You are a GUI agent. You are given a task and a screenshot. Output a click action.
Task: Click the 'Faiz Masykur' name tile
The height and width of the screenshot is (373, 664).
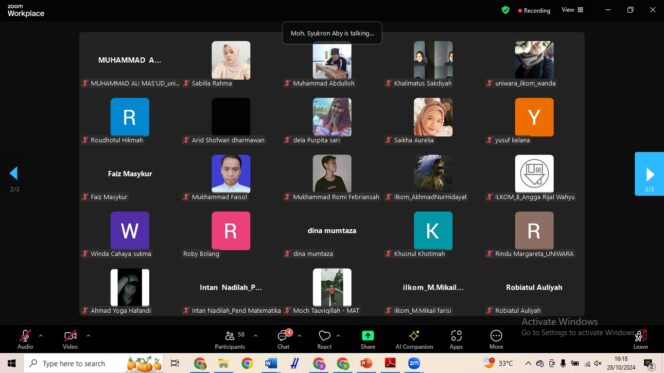130,174
